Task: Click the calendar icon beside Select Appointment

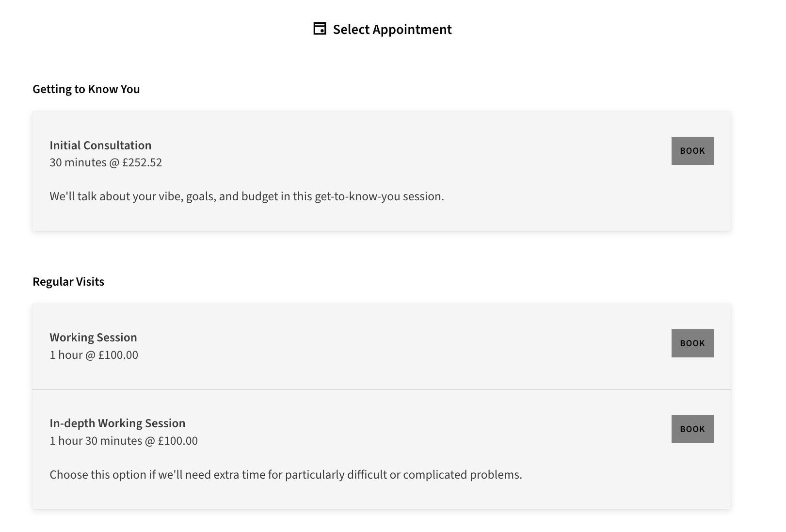Action: (320, 29)
